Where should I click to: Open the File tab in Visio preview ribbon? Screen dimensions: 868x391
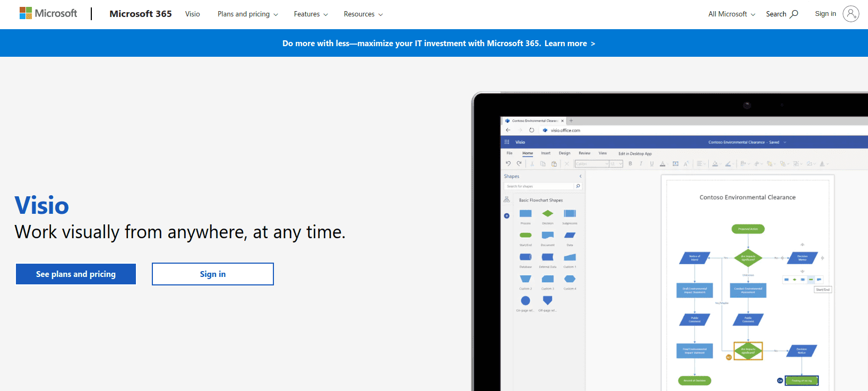[510, 153]
